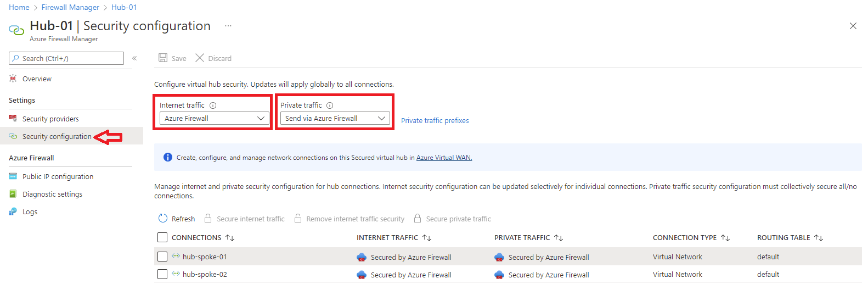
Task: Click the sort arrows beside CONNECTIONS header
Action: pos(230,238)
